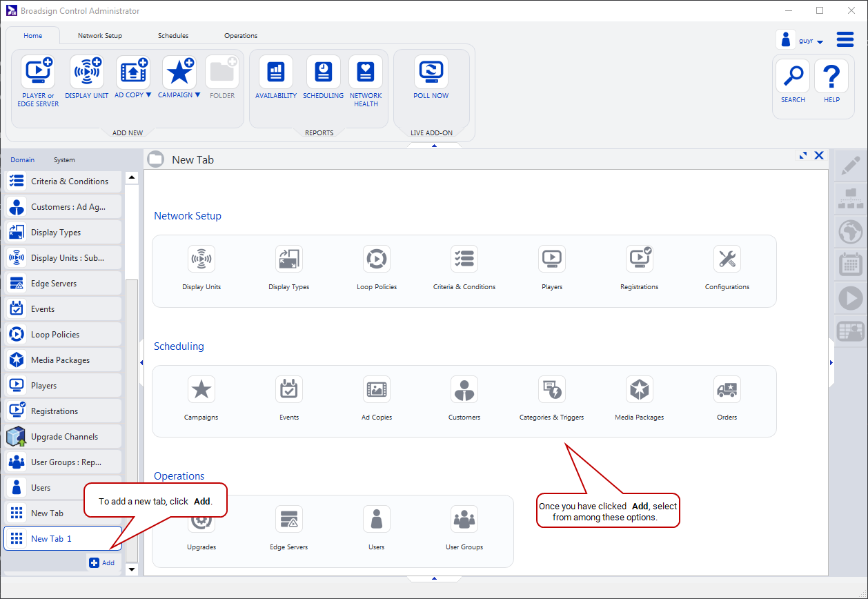The image size is (868, 599).
Task: Open Registrations in Network Setup panel
Action: pos(640,268)
